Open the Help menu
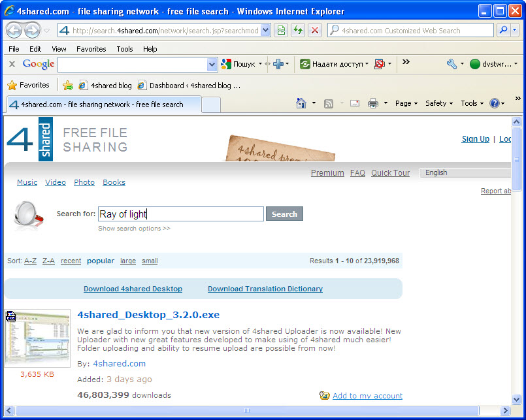This screenshot has width=526, height=420. click(150, 49)
